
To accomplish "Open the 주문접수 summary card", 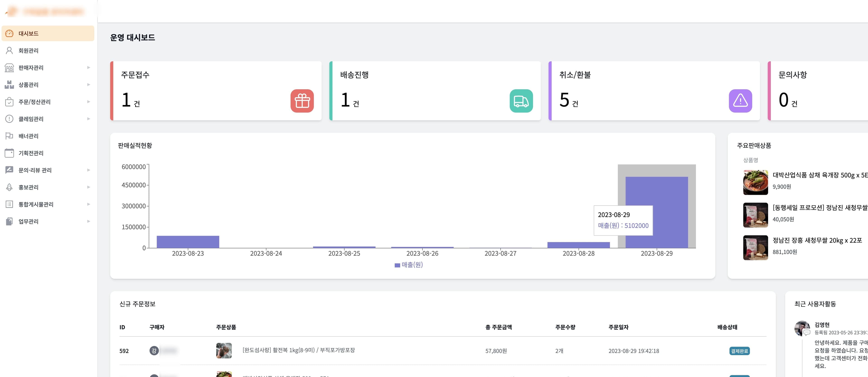I will 216,91.
